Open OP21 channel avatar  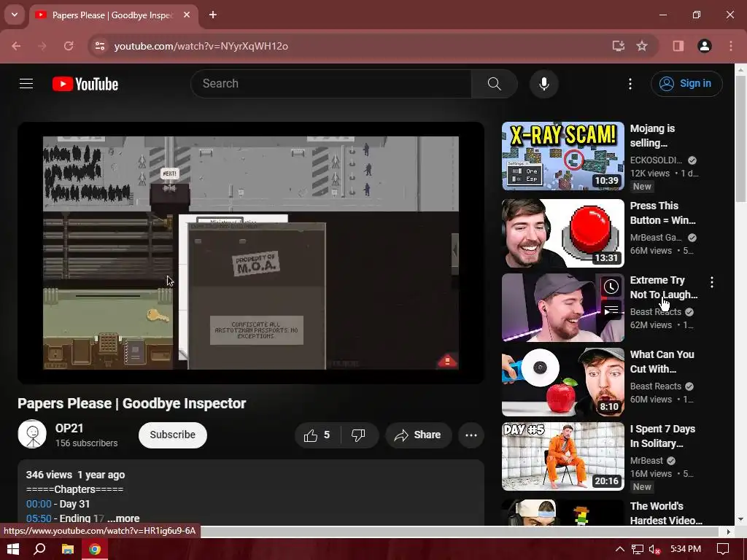click(x=32, y=434)
